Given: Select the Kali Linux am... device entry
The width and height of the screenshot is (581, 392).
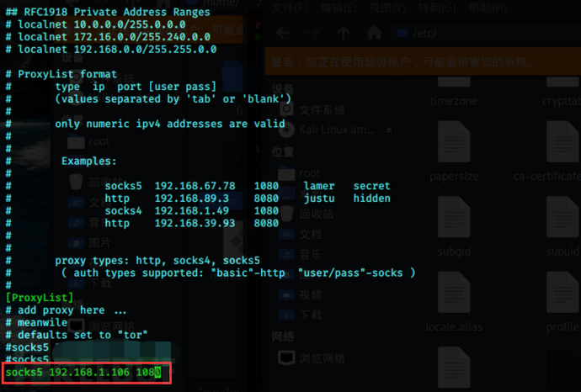Looking at the screenshot, I should (x=328, y=130).
